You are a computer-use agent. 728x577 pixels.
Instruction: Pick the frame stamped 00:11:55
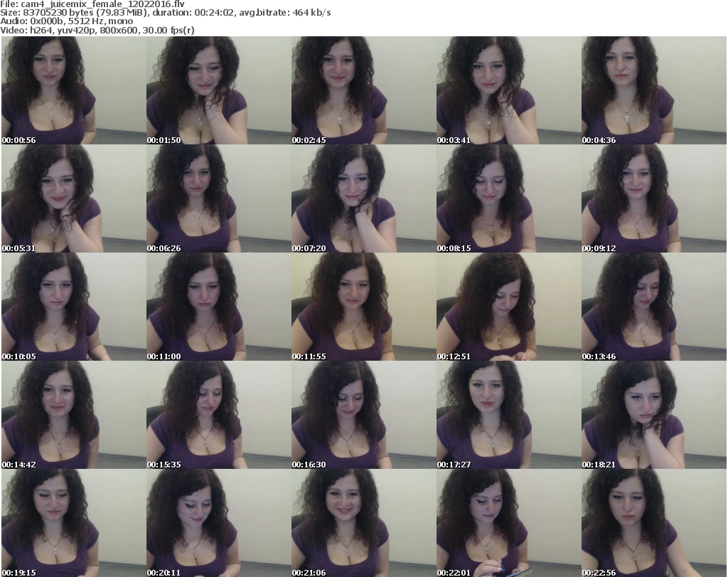tap(363, 307)
